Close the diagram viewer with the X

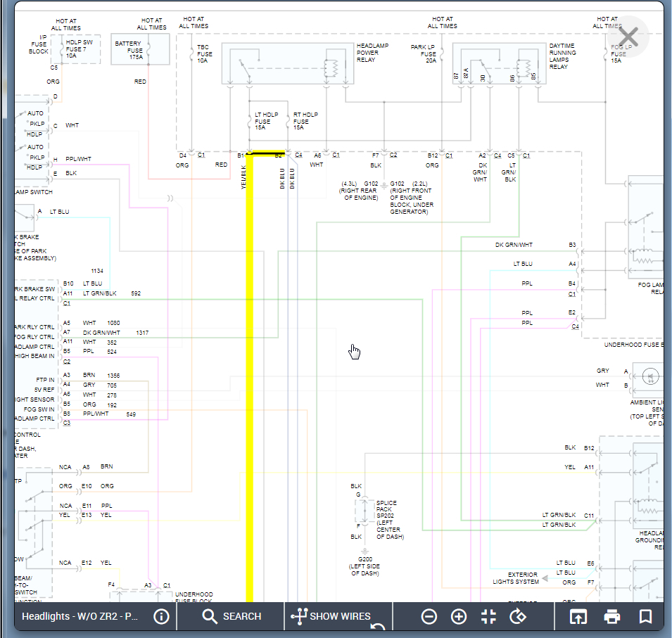point(628,37)
